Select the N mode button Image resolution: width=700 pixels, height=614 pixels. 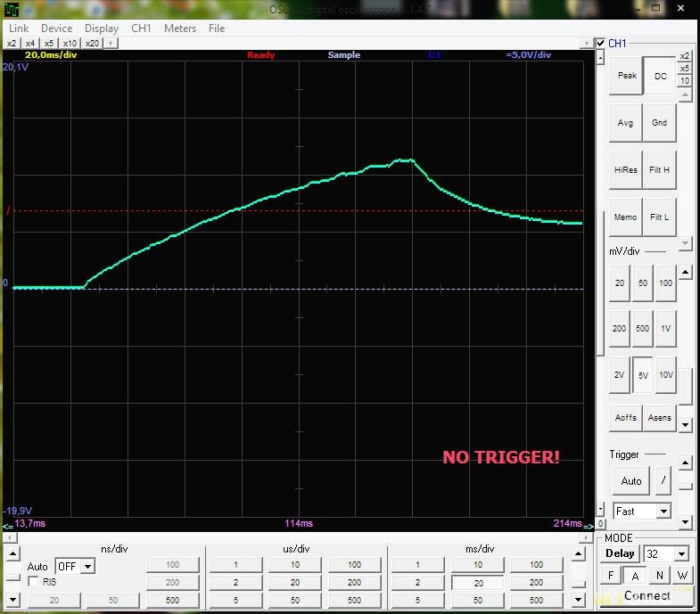pyautogui.click(x=659, y=576)
